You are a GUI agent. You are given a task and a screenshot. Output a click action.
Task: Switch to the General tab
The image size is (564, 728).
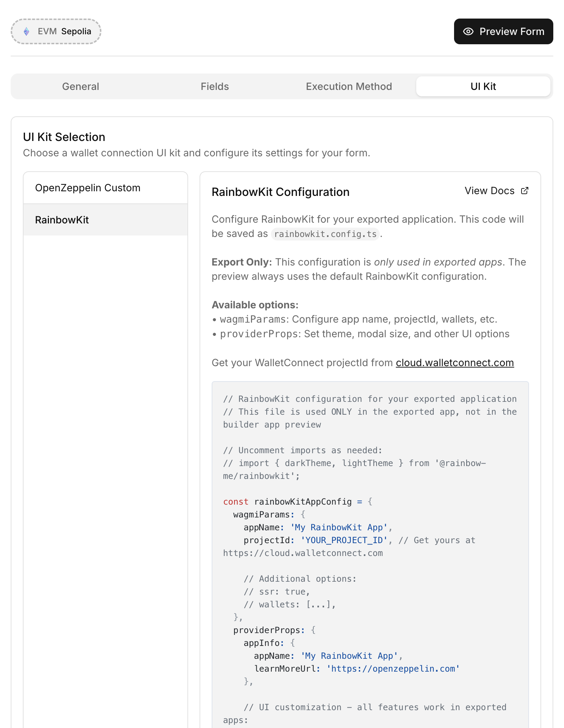80,86
